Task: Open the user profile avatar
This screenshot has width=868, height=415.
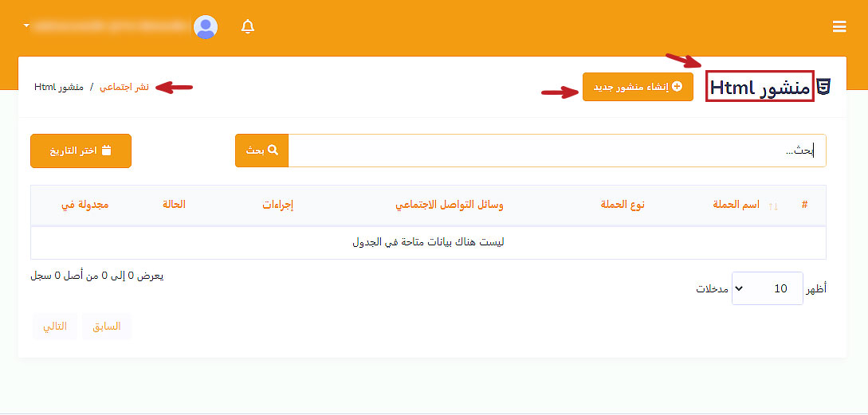Action: (x=206, y=27)
